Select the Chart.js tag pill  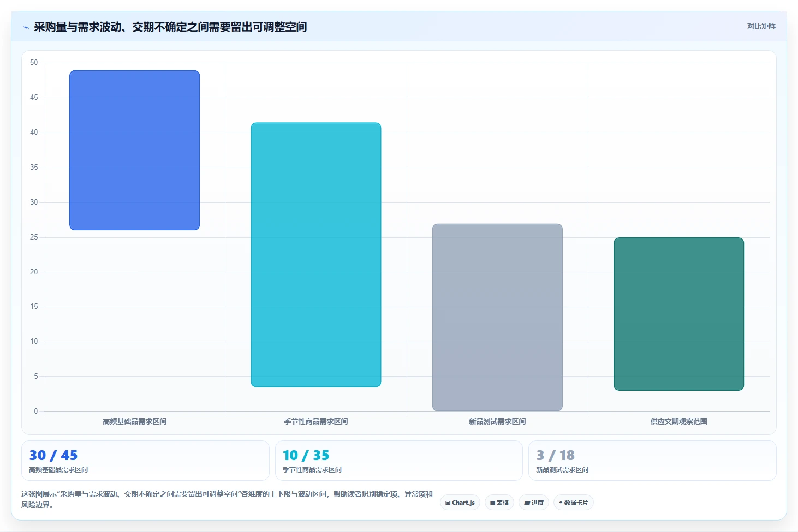(460, 503)
